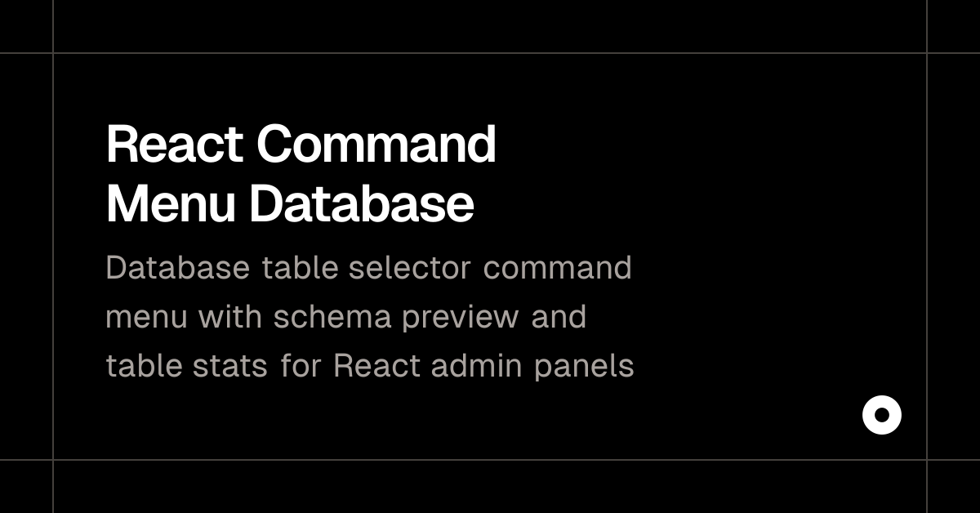Viewport: 980px width, 513px height.
Task: Click the black dot inside the logo
Action: [882, 415]
